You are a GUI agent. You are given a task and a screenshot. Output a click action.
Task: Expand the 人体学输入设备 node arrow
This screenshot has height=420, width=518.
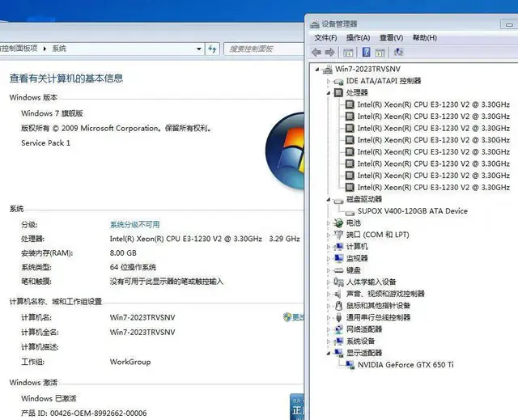(329, 282)
